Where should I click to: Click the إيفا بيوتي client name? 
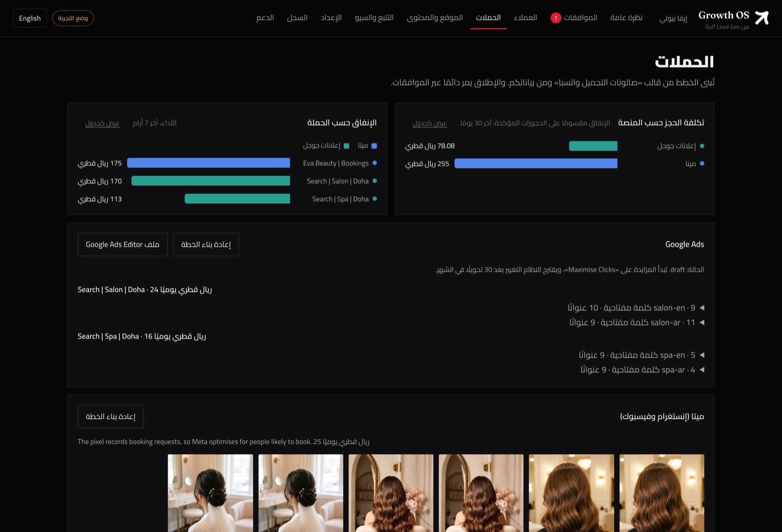(673, 18)
